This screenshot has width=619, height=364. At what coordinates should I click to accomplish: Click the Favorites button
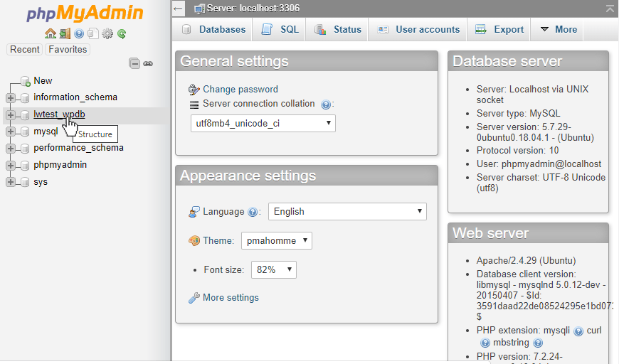tap(68, 49)
